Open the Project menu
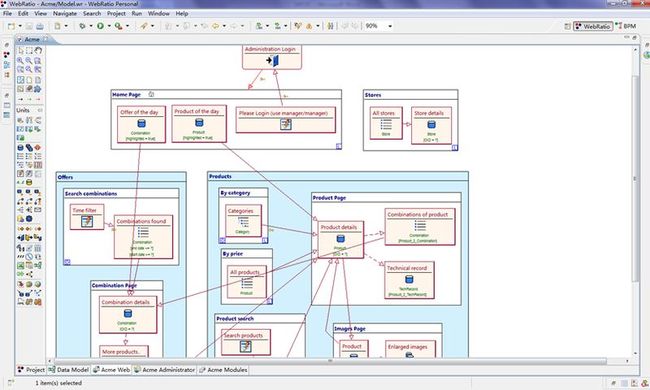Viewport: 650px width, 390px height. [x=116, y=13]
